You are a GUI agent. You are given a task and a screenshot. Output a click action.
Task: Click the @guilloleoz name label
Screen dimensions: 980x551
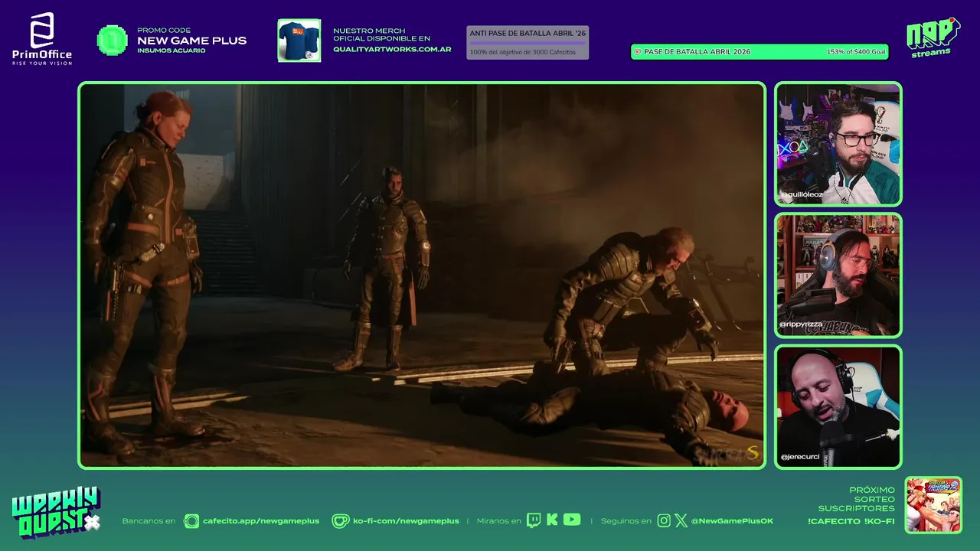coord(802,194)
